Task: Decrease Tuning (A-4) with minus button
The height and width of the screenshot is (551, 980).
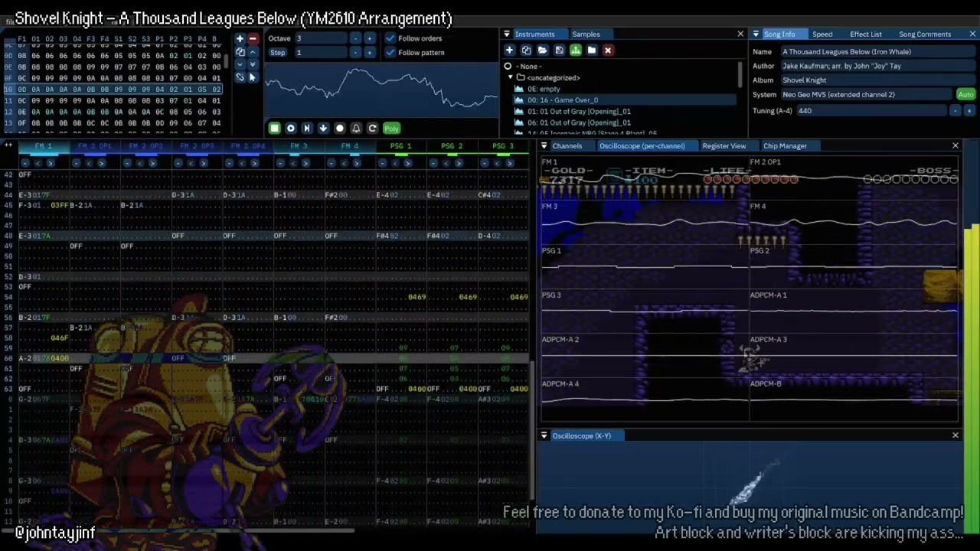Action: [x=955, y=111]
